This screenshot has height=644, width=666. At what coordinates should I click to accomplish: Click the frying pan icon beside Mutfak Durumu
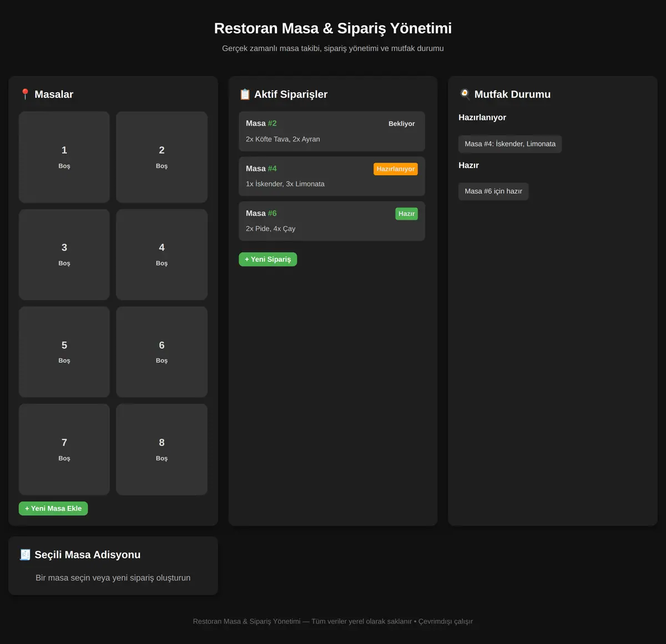465,94
